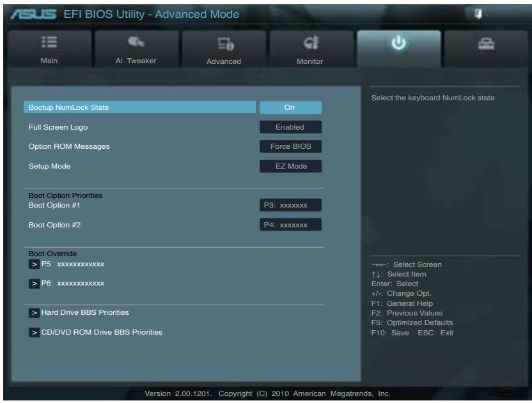Open the Tool tab with printer-like icon

pos(486,49)
